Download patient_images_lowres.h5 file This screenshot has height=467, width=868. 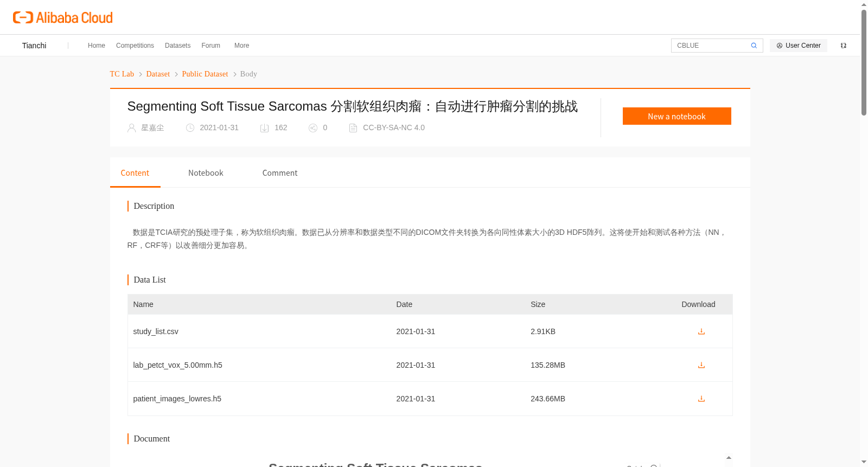pyautogui.click(x=701, y=399)
